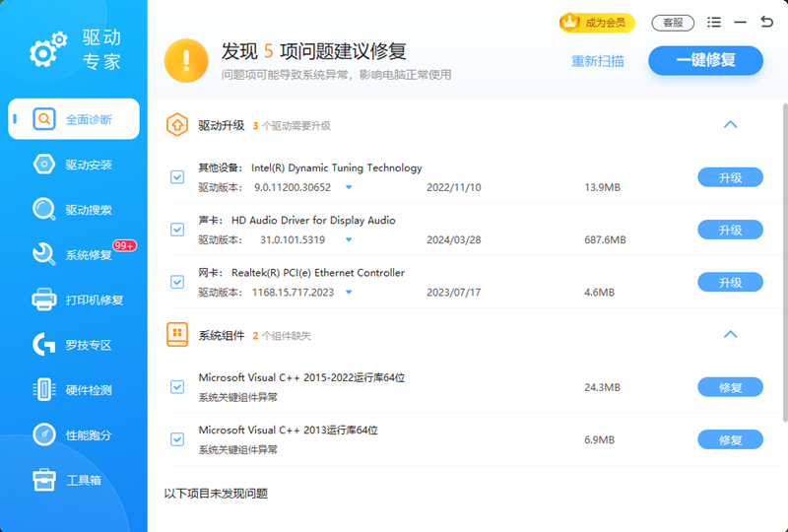This screenshot has height=532, width=788.
Task: Click the 驱动专家 gear logo
Action: 47,50
